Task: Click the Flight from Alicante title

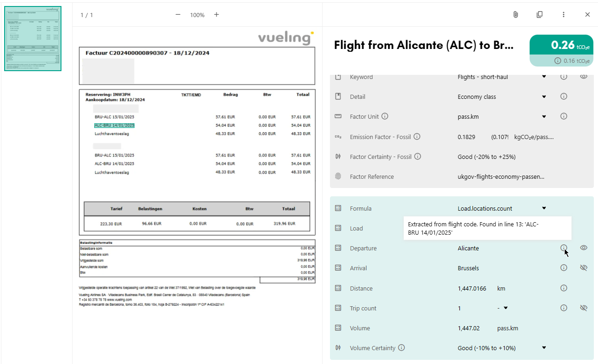Action: coord(423,45)
